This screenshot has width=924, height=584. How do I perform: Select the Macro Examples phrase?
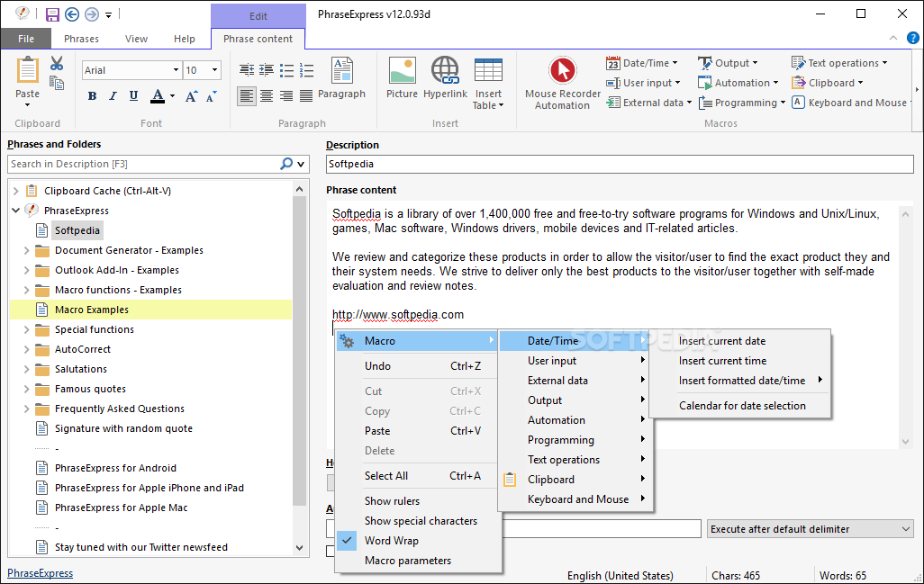point(92,310)
